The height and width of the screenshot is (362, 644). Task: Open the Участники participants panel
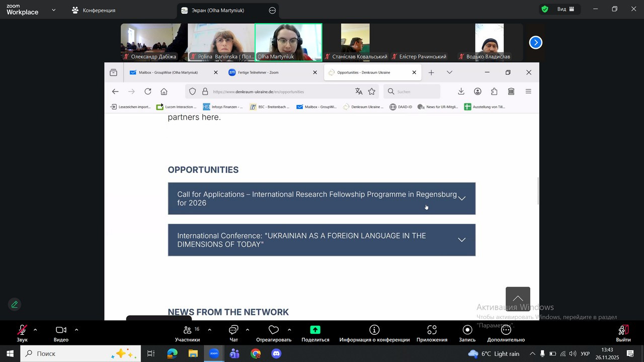188,333
